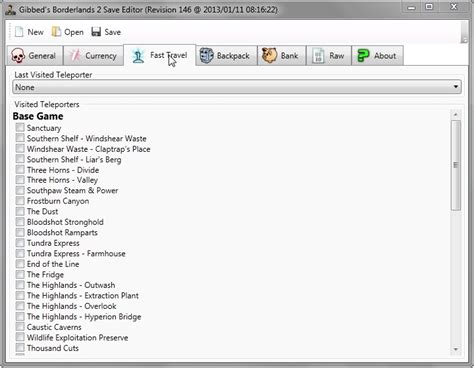This screenshot has height=368, width=474.
Task: Click the Fast Travel station icon
Action: click(138, 56)
